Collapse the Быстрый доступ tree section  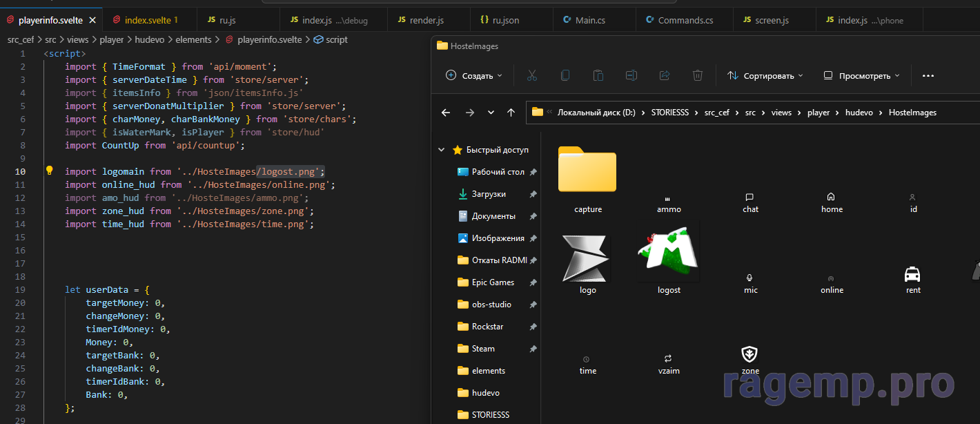(x=442, y=150)
